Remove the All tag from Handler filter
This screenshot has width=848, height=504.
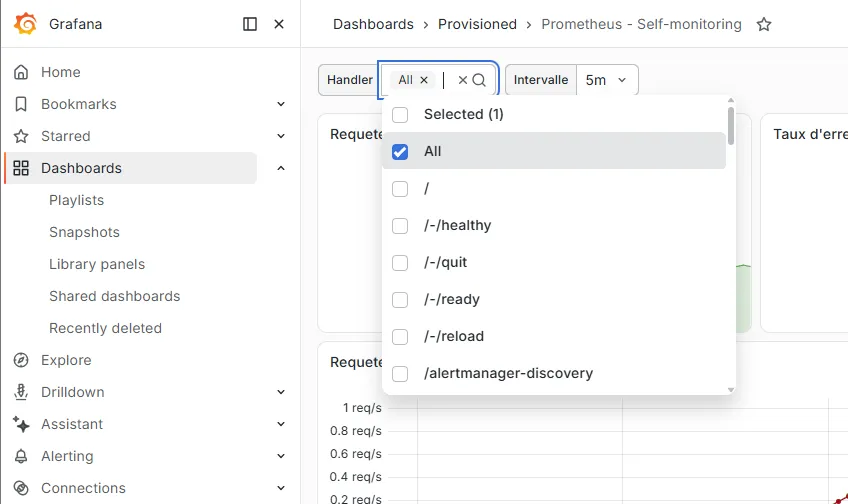pyautogui.click(x=424, y=80)
